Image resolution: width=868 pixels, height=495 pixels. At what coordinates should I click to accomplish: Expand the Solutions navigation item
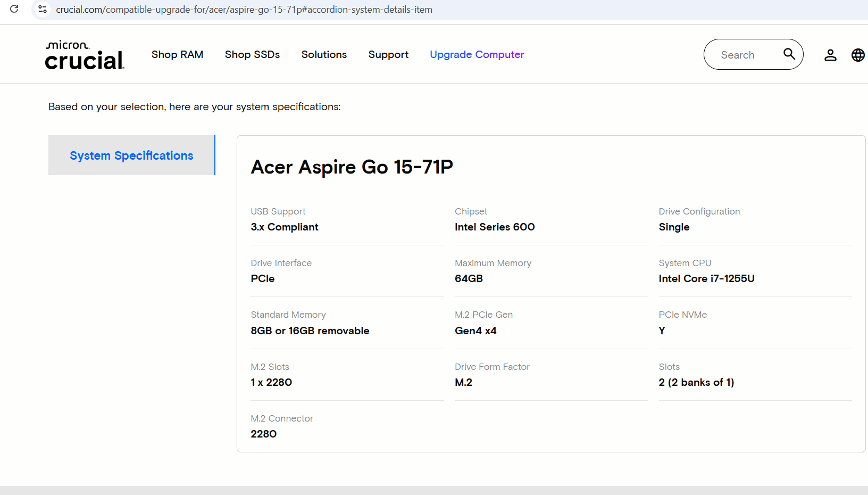[x=324, y=54]
